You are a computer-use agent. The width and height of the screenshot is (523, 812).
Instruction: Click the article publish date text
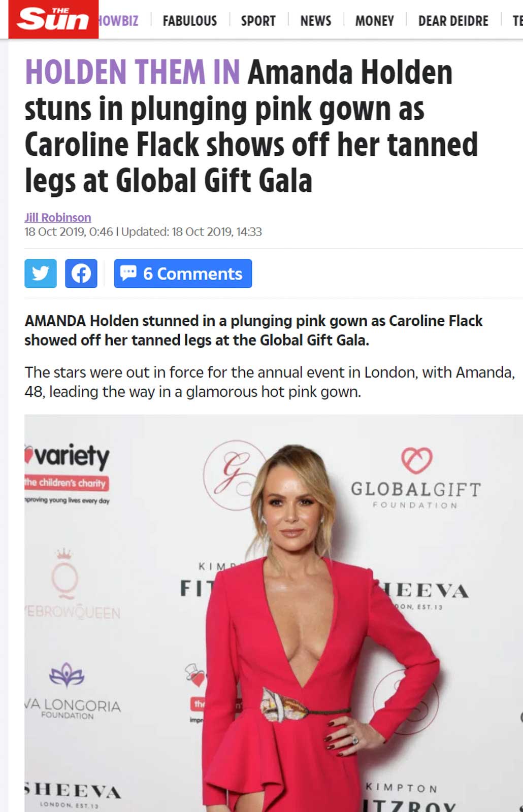click(x=69, y=232)
